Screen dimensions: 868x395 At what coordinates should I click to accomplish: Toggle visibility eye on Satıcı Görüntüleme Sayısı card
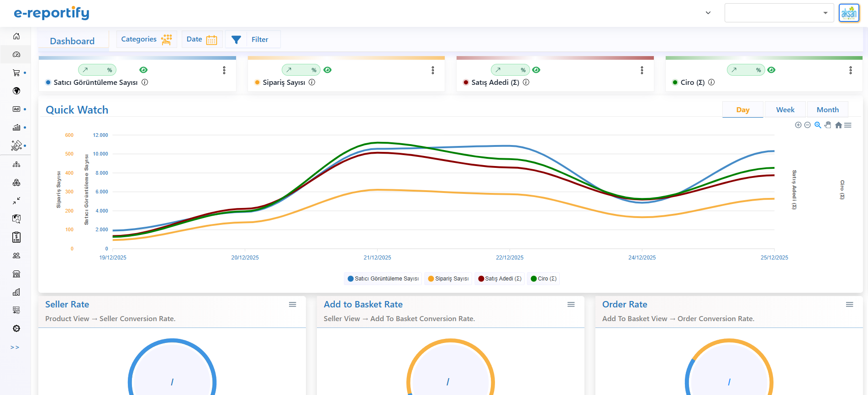(143, 70)
